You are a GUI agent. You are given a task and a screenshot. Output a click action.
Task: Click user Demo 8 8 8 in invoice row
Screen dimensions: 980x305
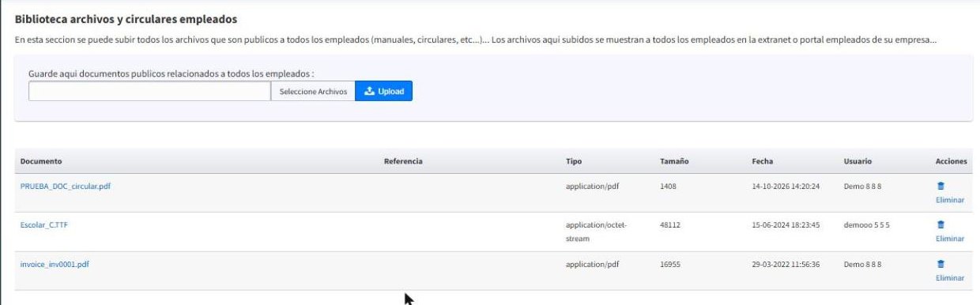[864, 265]
